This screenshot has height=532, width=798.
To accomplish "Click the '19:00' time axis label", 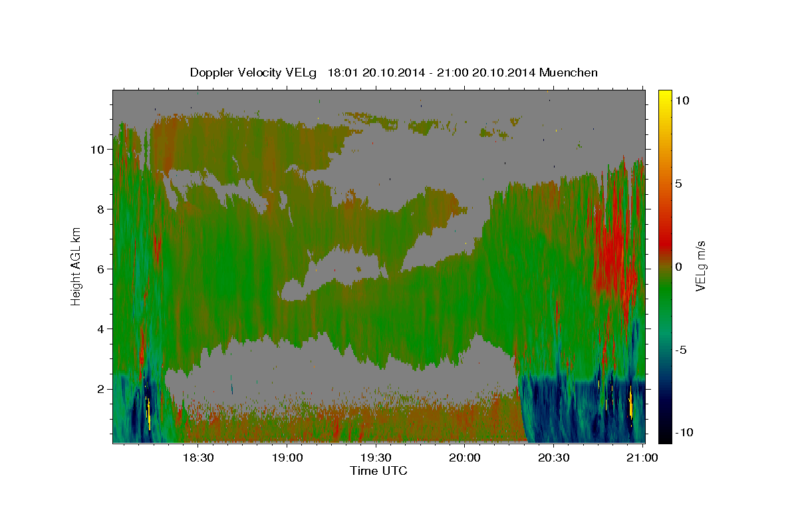I will click(287, 458).
